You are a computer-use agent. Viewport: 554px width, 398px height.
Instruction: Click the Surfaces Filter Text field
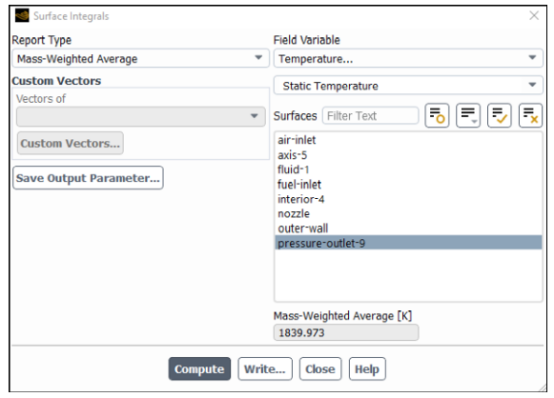(370, 116)
